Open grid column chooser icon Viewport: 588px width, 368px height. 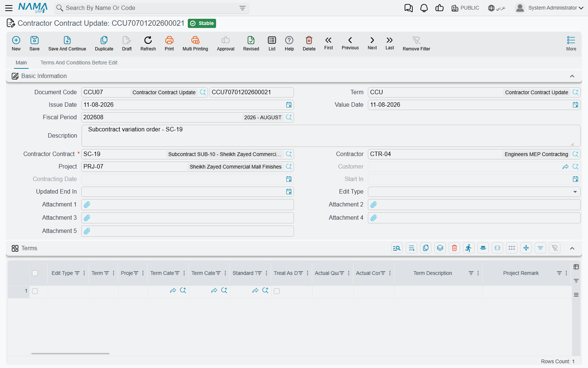pos(576,267)
